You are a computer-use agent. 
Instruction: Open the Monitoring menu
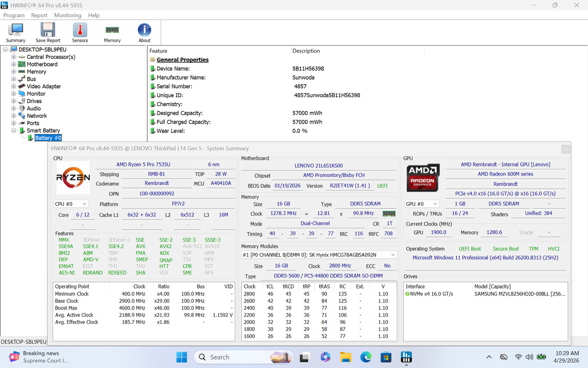pyautogui.click(x=68, y=15)
